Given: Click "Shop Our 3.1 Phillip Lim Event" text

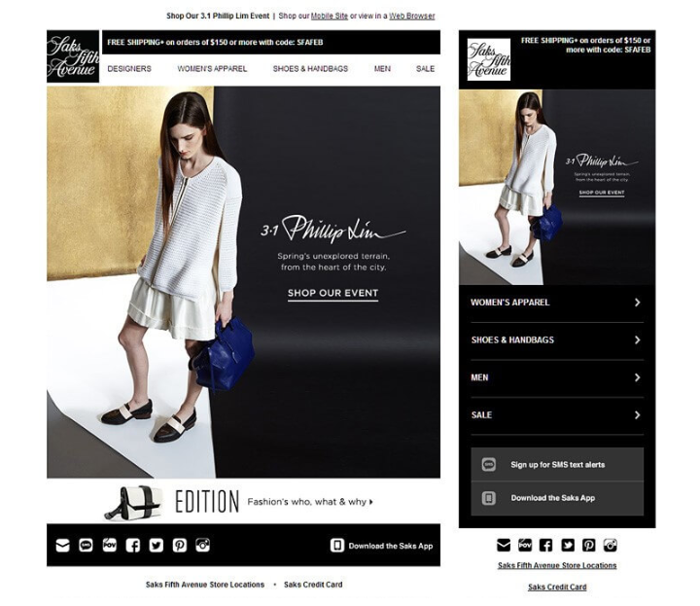Looking at the screenshot, I should 218,16.
